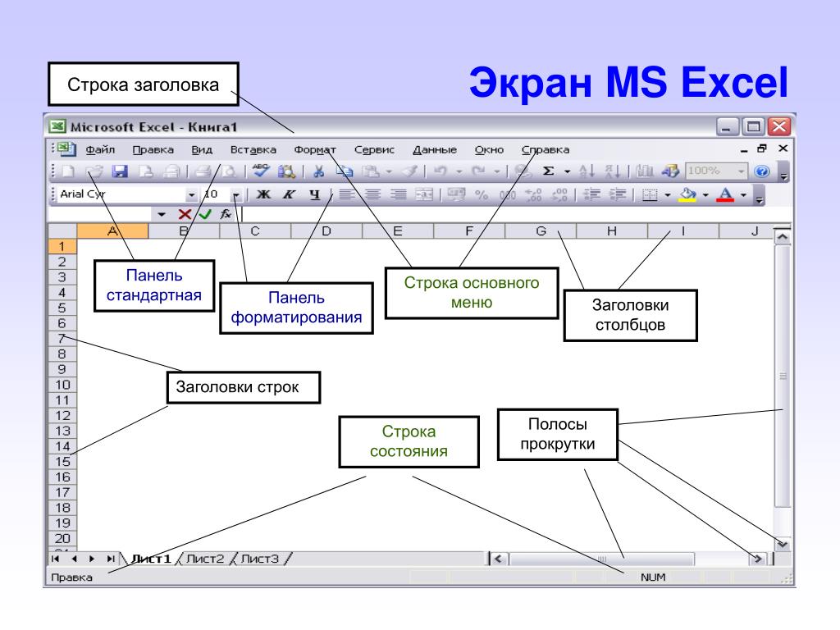
Task: Click the horizontal scrollbar thumb
Action: [x=601, y=559]
